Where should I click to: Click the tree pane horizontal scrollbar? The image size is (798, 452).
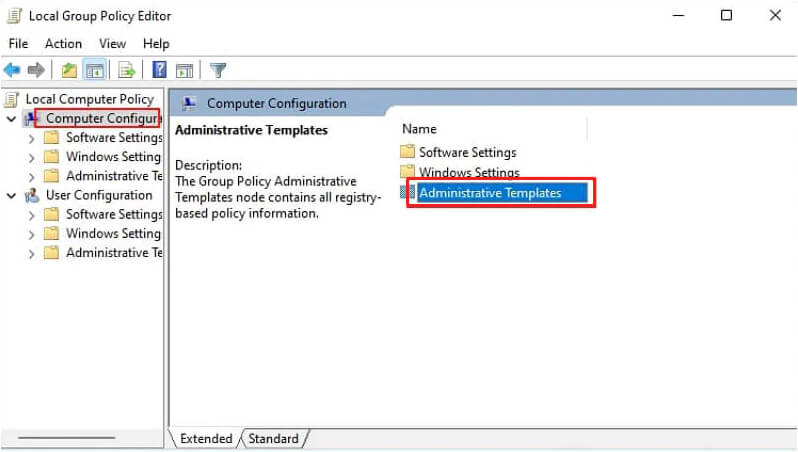67,437
